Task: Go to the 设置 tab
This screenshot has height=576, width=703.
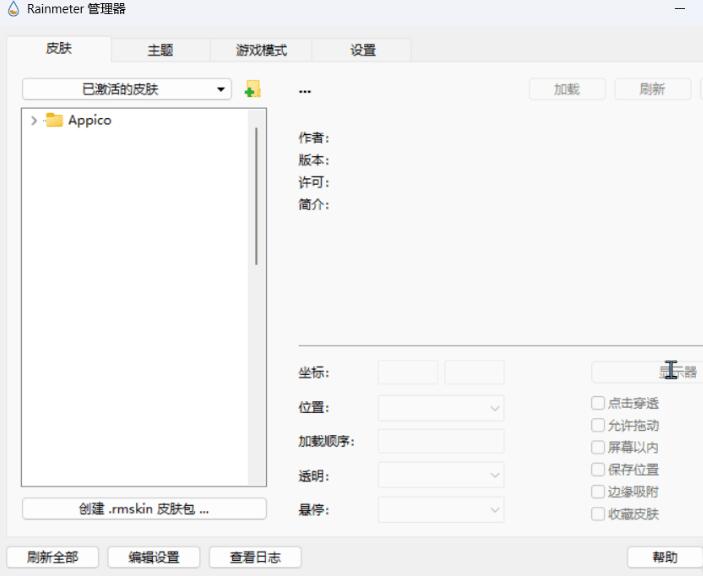Action: [x=362, y=51]
